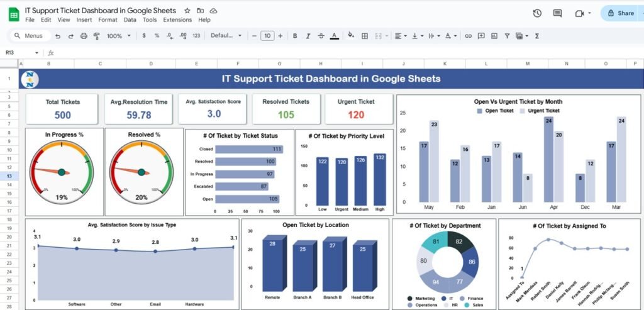Format as currency with dollar icon

click(144, 36)
